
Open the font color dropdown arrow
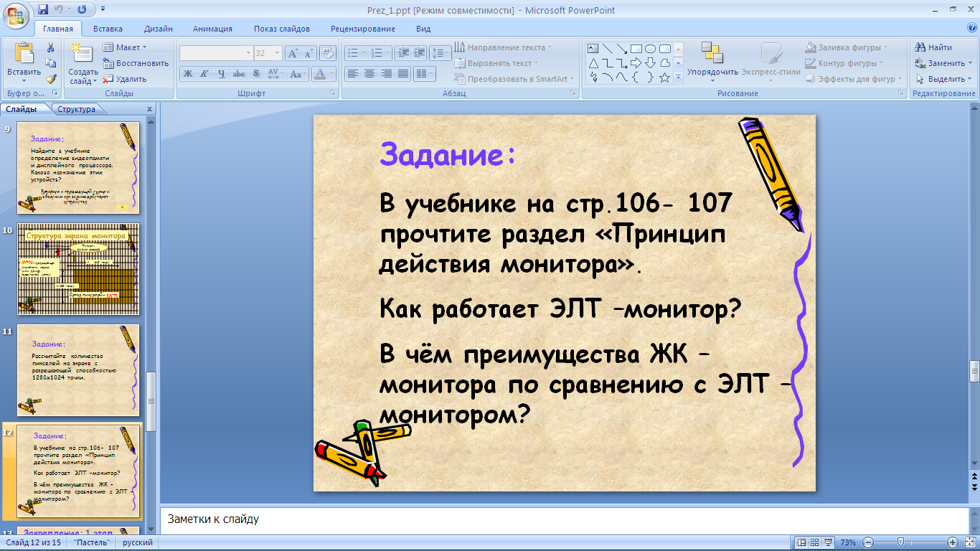tap(332, 74)
